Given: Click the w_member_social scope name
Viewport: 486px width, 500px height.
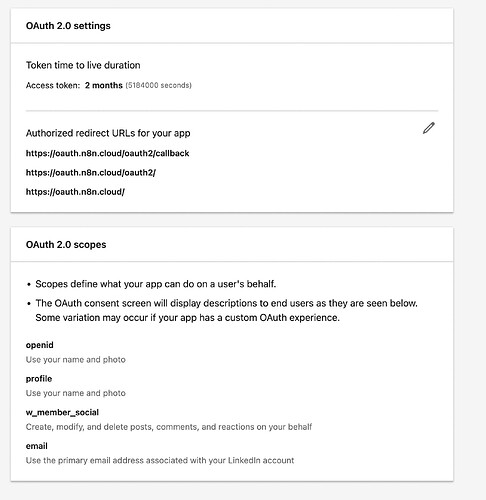Looking at the screenshot, I should [62, 412].
